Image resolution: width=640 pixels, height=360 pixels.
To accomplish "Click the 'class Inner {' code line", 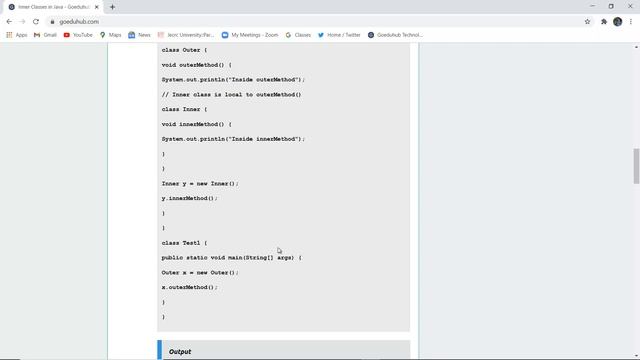I will tap(184, 109).
